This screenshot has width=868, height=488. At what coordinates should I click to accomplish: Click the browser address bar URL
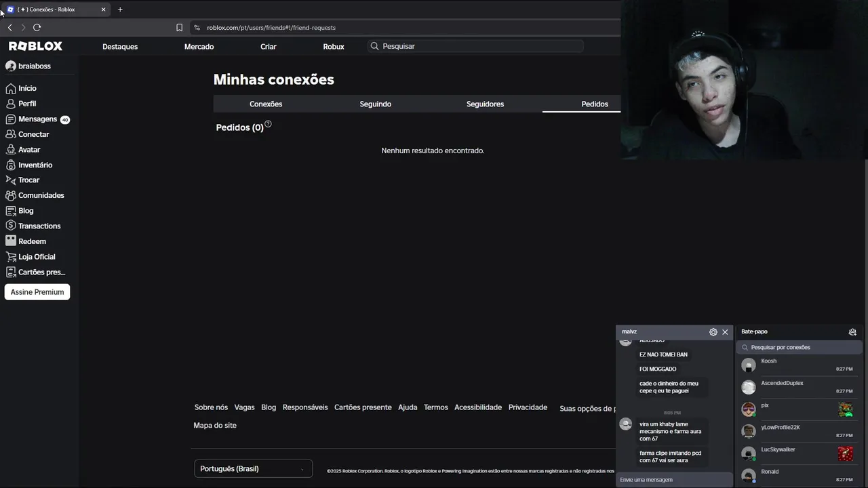[271, 28]
